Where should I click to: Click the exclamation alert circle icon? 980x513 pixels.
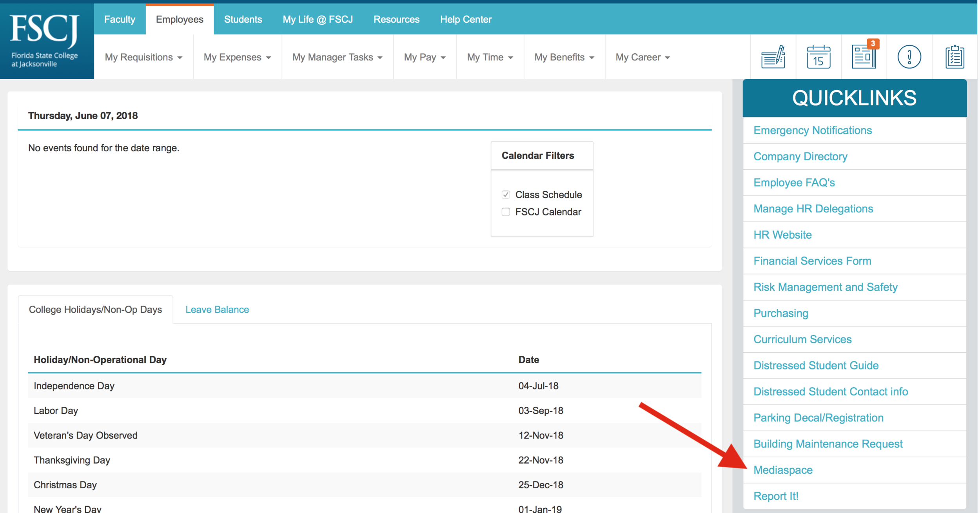909,57
